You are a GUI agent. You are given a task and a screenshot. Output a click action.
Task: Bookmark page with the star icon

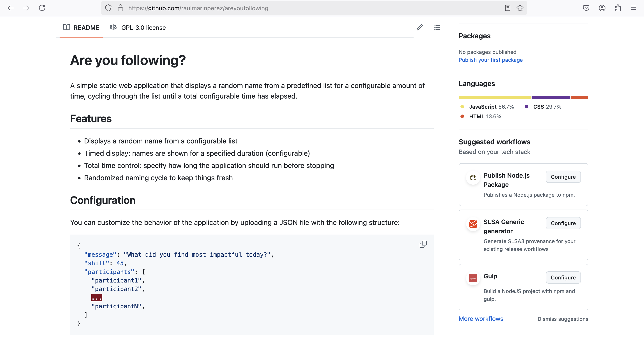click(520, 8)
